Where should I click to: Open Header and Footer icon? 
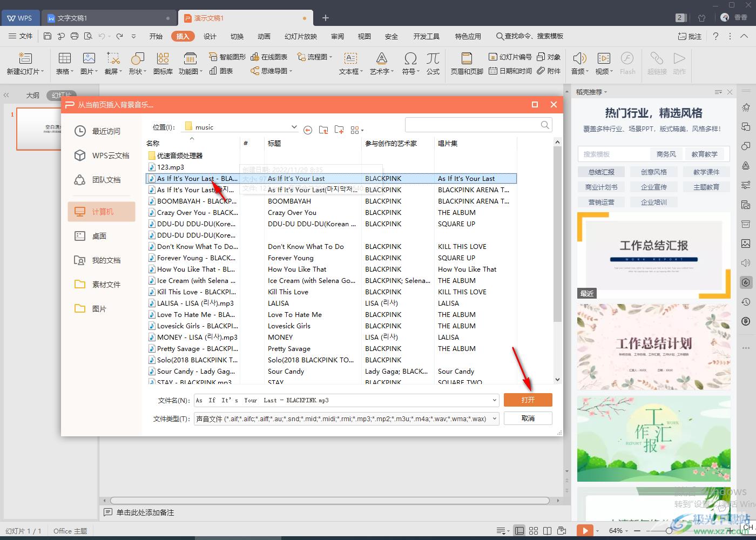click(467, 58)
